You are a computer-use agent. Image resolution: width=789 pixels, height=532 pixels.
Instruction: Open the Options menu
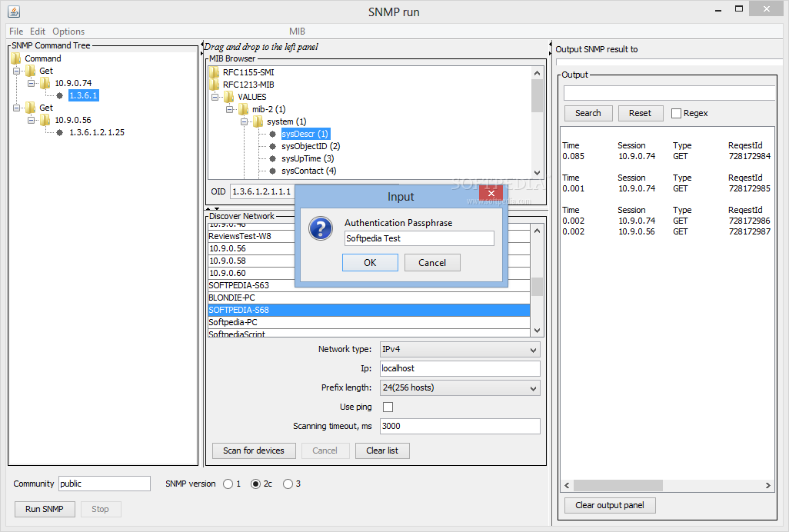pos(68,32)
